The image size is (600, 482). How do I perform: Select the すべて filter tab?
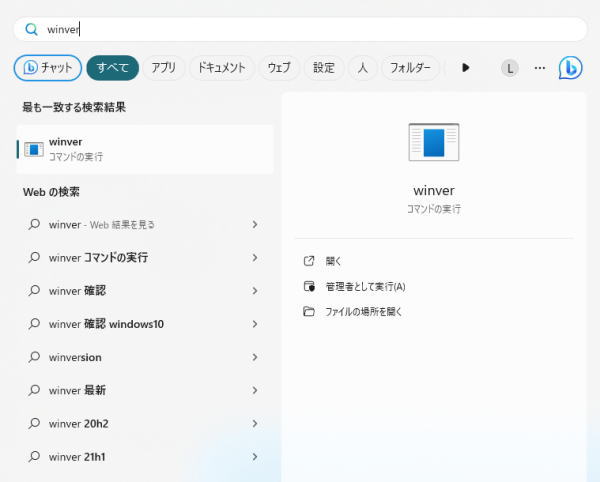tap(112, 68)
